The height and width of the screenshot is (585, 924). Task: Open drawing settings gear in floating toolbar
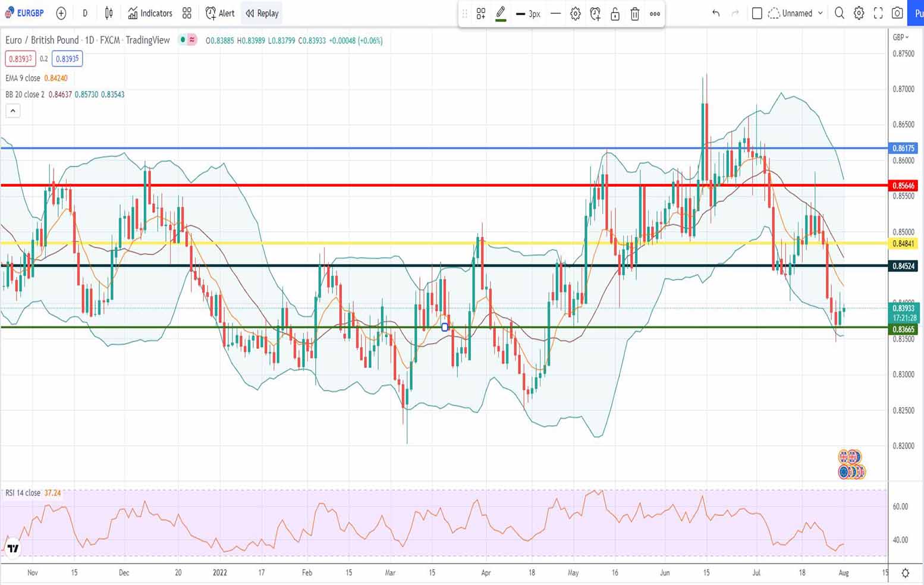(575, 14)
